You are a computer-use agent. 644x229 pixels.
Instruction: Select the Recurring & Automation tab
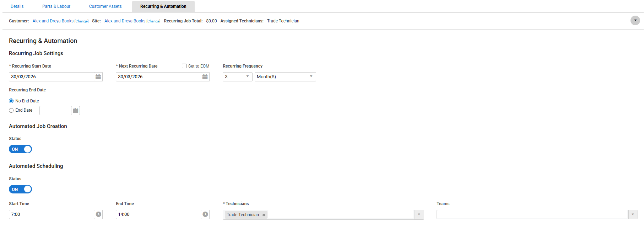163,6
